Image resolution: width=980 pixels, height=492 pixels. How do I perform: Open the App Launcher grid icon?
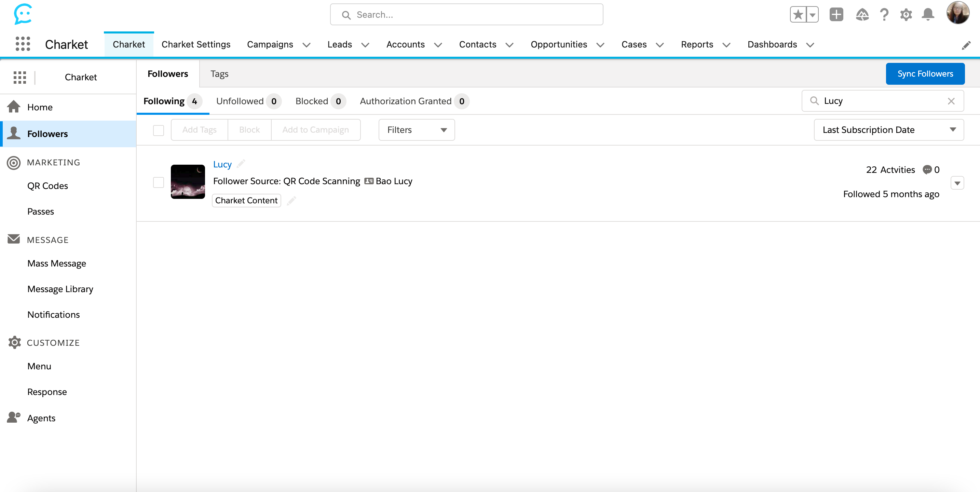23,44
